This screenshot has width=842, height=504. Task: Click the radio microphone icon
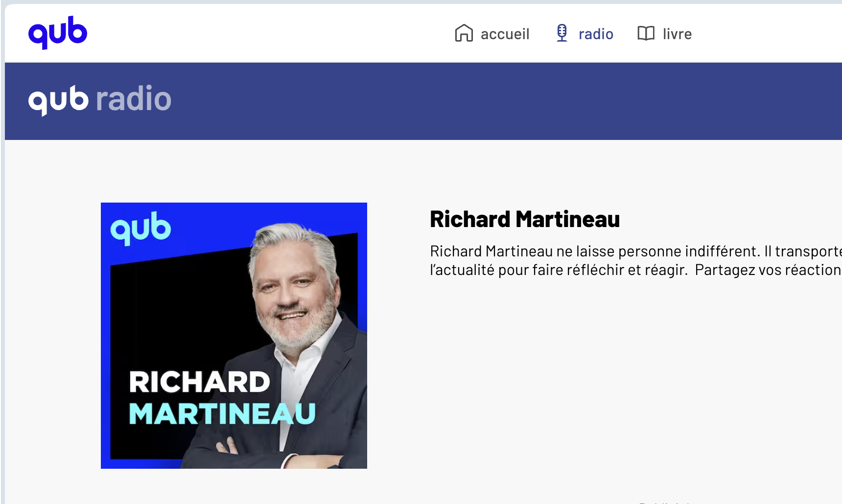[562, 33]
